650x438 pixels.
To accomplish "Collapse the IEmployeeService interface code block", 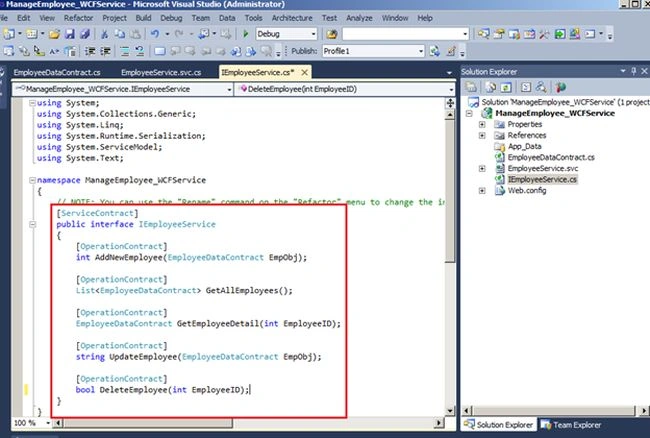I will pyautogui.click(x=32, y=225).
